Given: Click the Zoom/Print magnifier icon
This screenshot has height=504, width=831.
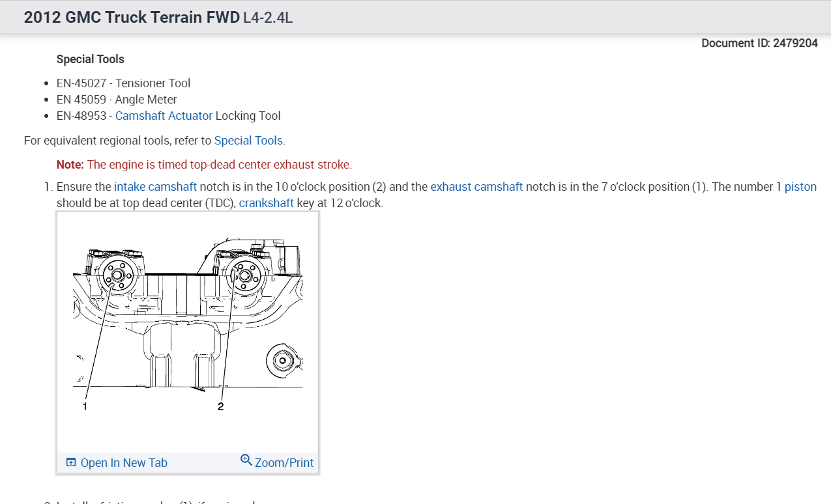Looking at the screenshot, I should 246,460.
